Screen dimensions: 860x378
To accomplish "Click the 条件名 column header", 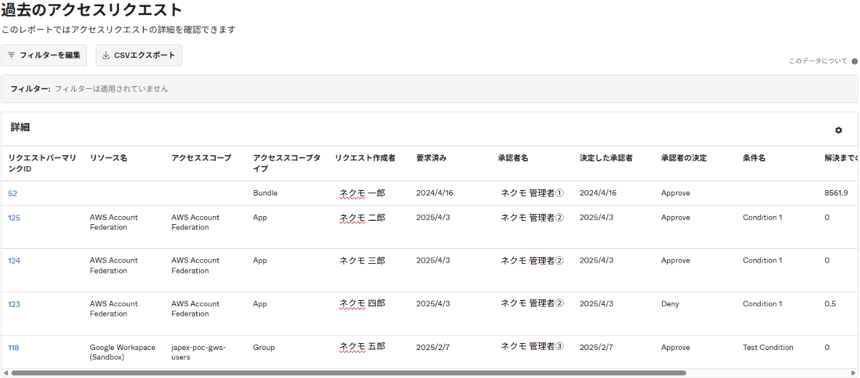I will [754, 158].
